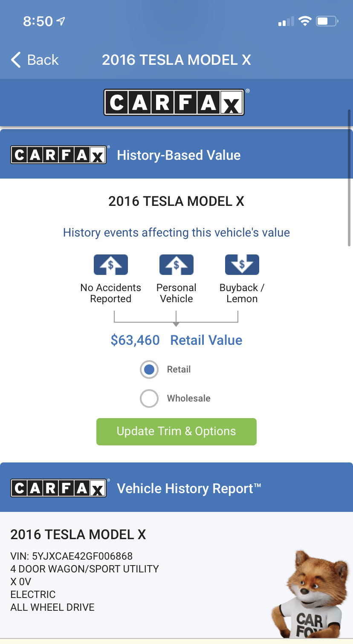Select the Retail radio button
The height and width of the screenshot is (644, 353).
149,370
